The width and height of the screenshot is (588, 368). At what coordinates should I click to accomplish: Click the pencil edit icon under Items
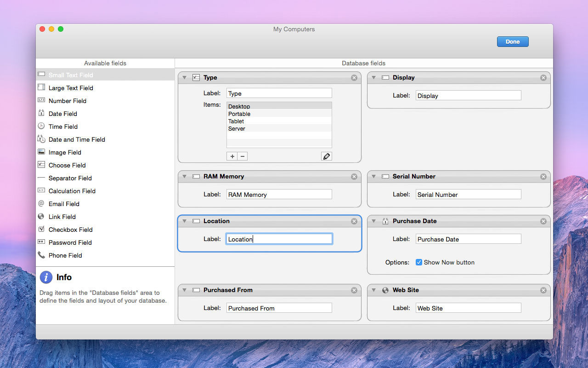pos(327,156)
